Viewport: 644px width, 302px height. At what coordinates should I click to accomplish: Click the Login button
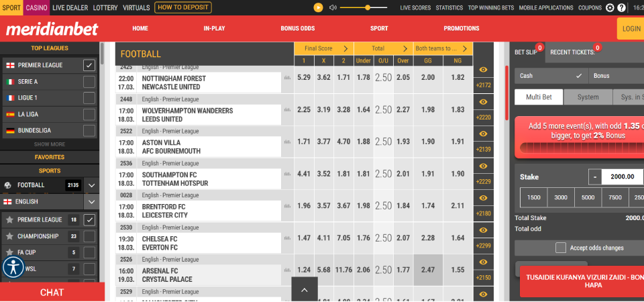tap(631, 29)
